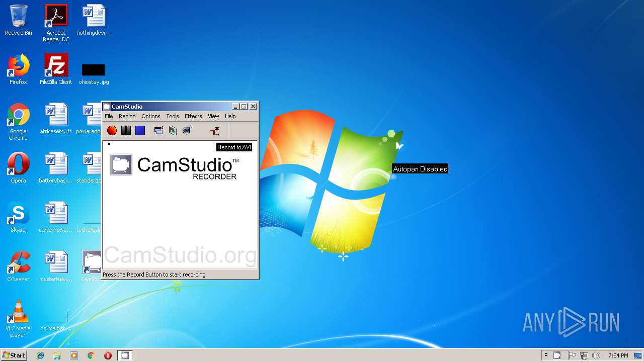
Task: Open the Help menu
Action: click(x=230, y=116)
